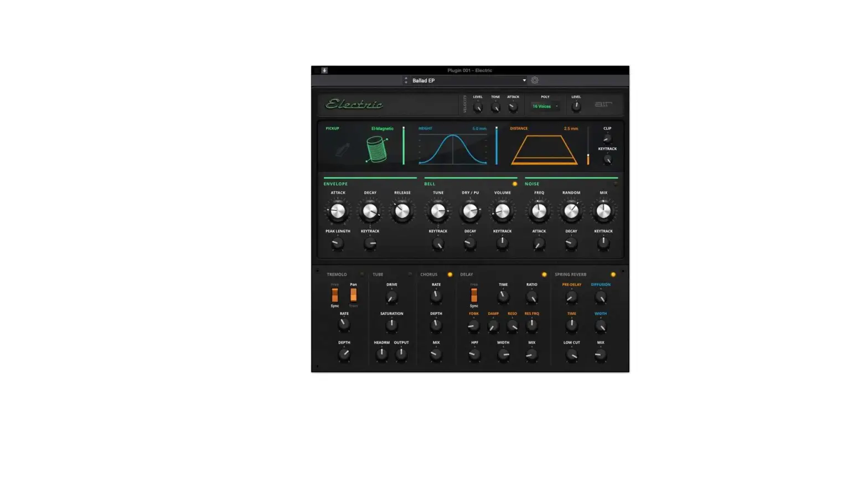Click the Tube Output knob
The width and height of the screenshot is (868, 478).
tap(401, 354)
